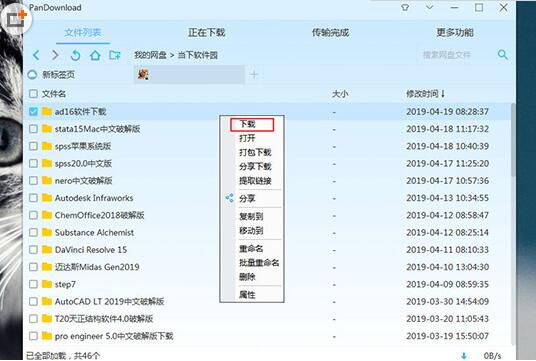Click the user avatar tab
This screenshot has height=361, width=536.
click(189, 75)
